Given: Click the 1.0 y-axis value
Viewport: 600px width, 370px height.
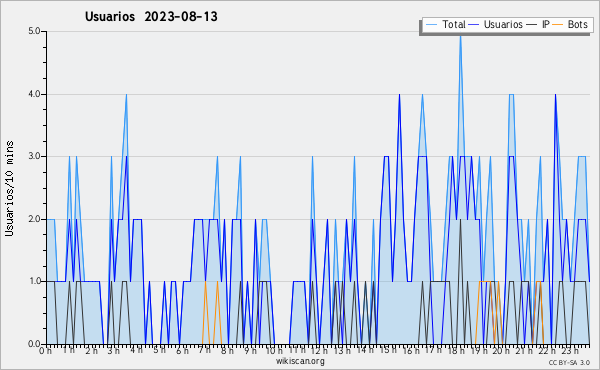Looking at the screenshot, I should click(x=34, y=281).
